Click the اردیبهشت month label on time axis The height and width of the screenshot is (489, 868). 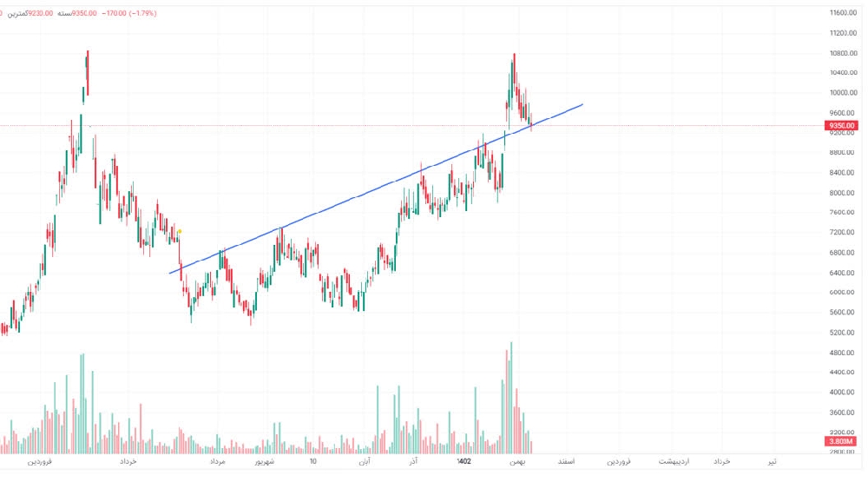[x=674, y=461]
